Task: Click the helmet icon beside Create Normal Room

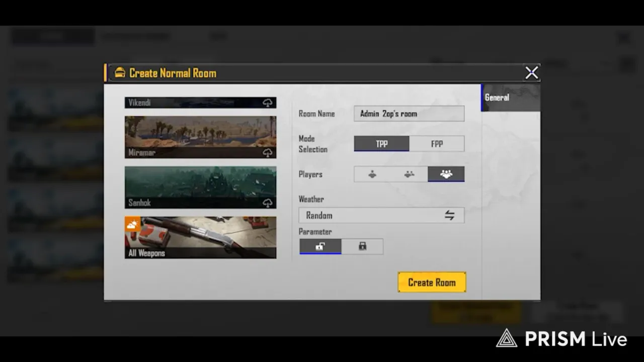Action: 120,73
